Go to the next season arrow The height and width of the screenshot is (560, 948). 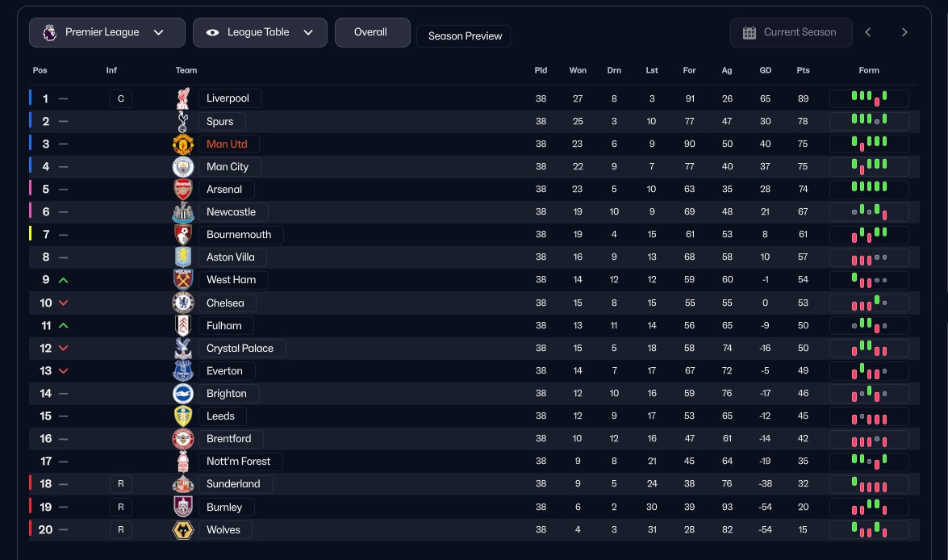904,32
